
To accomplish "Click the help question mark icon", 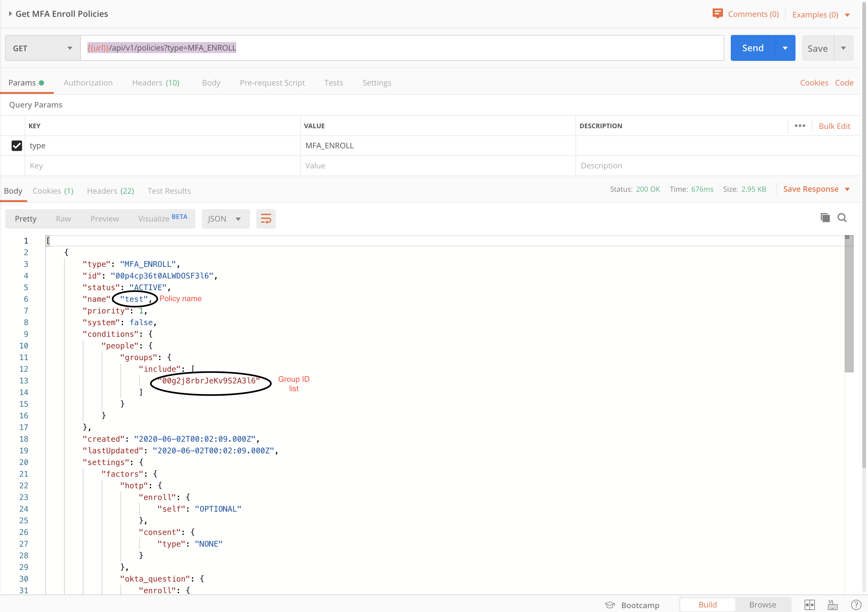I will (x=856, y=605).
